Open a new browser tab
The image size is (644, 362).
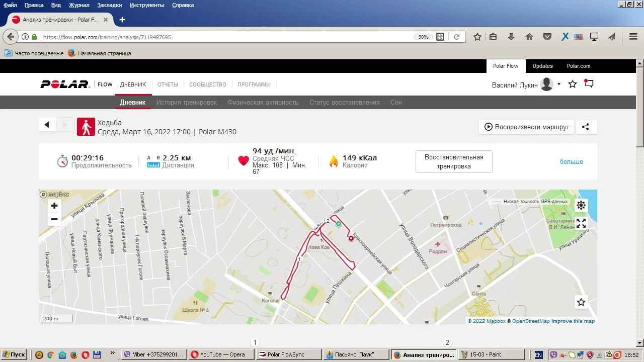(x=122, y=20)
